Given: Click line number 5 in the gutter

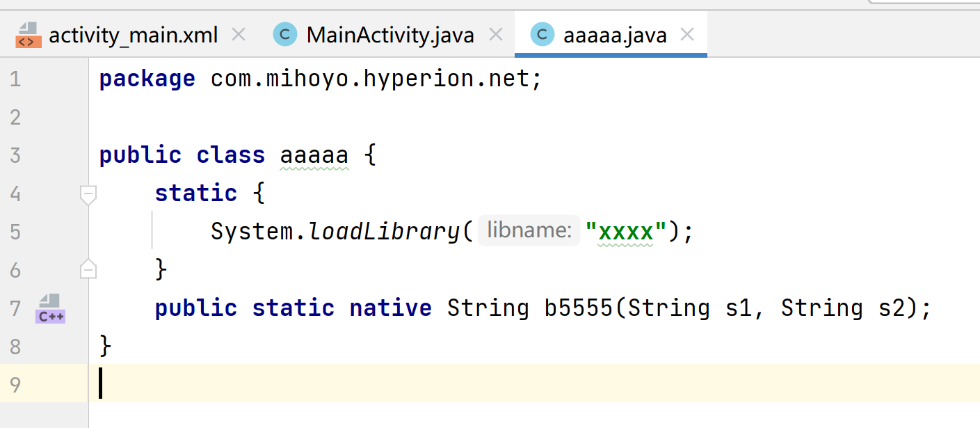Looking at the screenshot, I should pyautogui.click(x=15, y=232).
